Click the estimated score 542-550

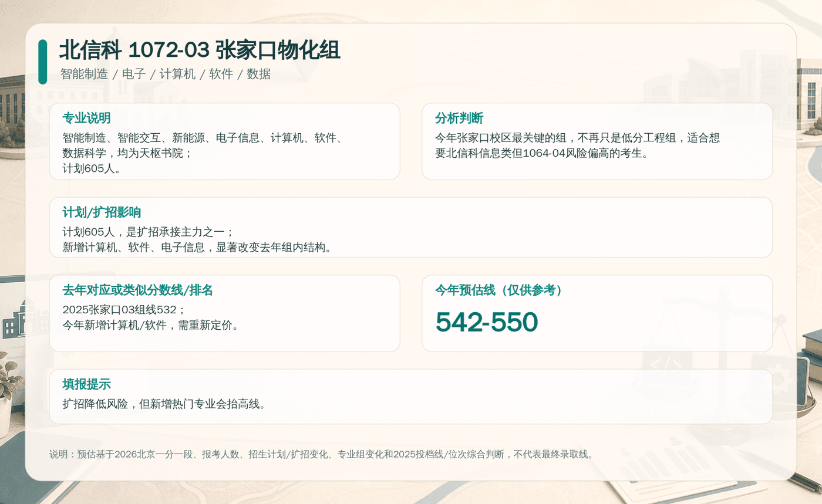[x=487, y=322]
